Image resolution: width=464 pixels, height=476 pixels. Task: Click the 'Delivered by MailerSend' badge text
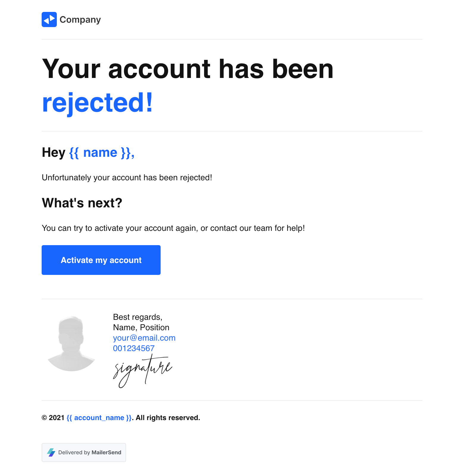(90, 452)
